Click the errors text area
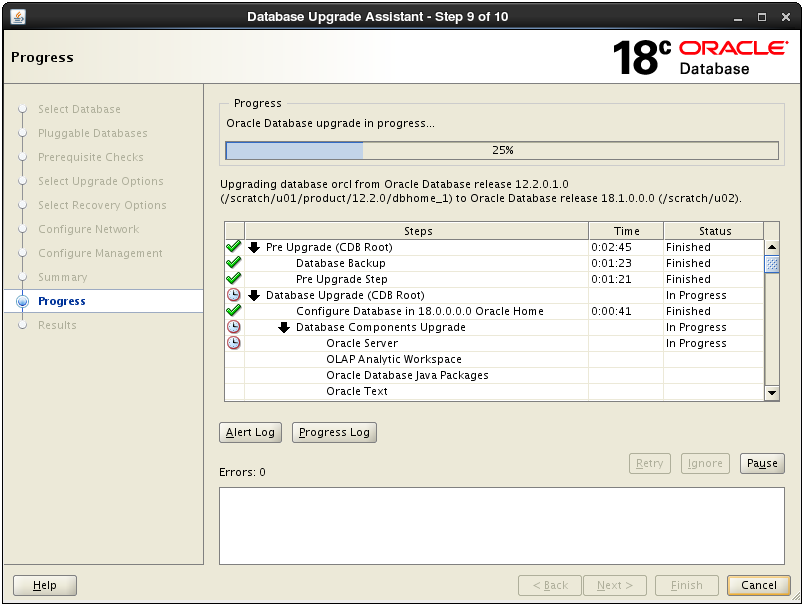 (x=501, y=526)
